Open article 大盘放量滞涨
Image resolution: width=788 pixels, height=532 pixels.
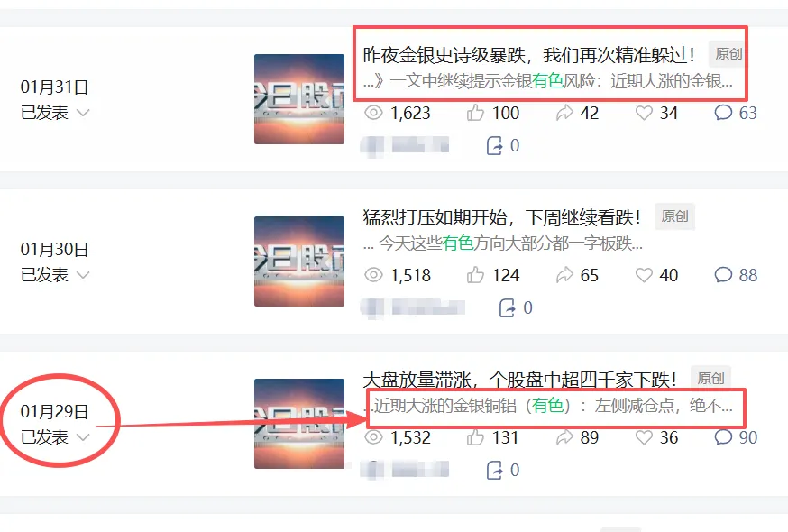pyautogui.click(x=519, y=380)
